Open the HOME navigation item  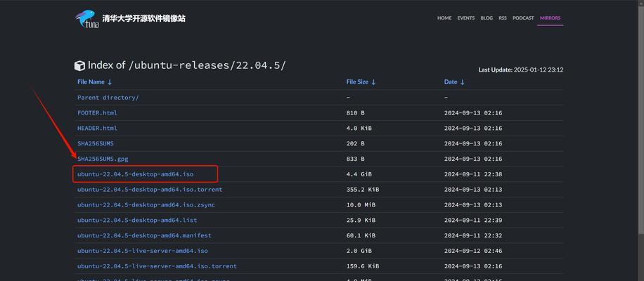[444, 18]
